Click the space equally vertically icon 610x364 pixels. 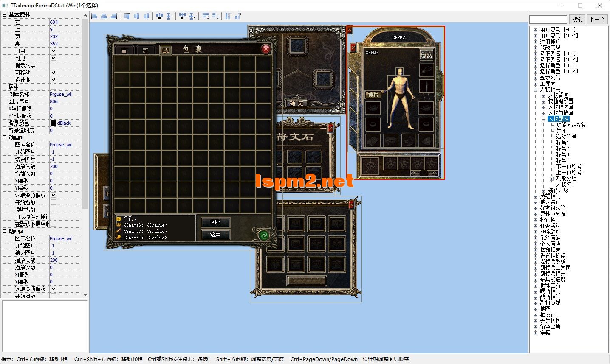[x=169, y=16]
